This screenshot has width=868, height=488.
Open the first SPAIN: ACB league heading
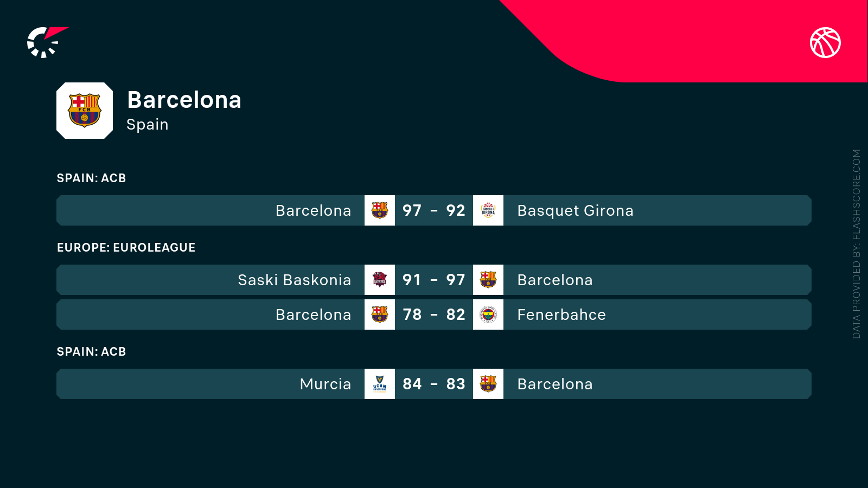click(x=91, y=178)
